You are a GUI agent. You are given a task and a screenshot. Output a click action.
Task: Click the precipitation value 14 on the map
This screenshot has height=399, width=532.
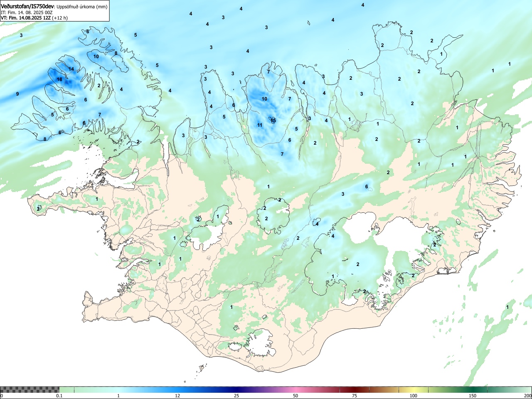point(71,69)
